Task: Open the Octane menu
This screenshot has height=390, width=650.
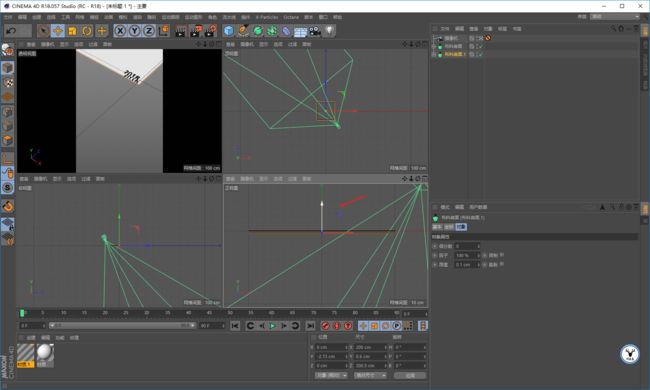Action: click(291, 17)
